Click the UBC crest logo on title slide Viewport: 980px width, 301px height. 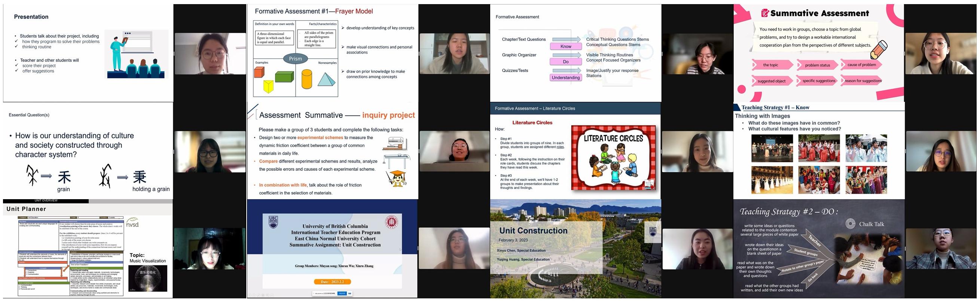click(x=273, y=222)
